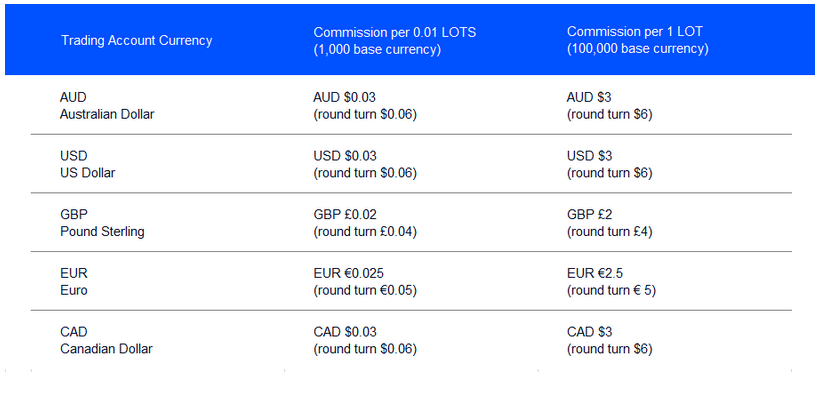Click the CAD $0.03 commission cell
Viewport: 820px width, 407px height.
tap(365, 340)
